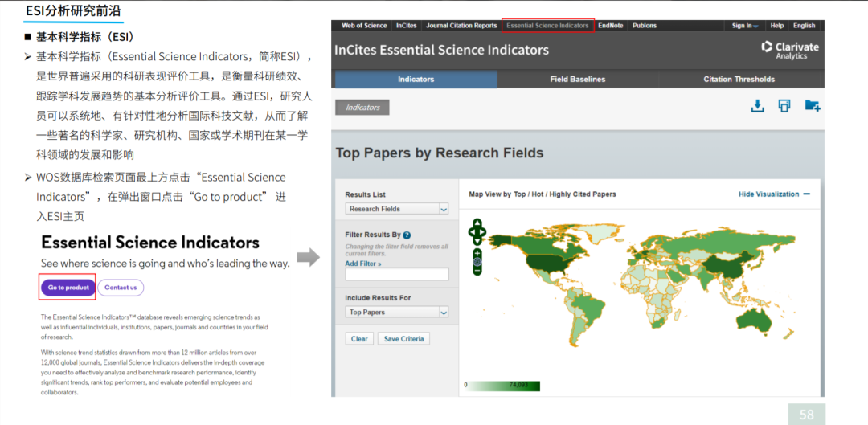Screen dimensions: 868x425
Task: Open the Sign In dropdown menu
Action: [744, 26]
